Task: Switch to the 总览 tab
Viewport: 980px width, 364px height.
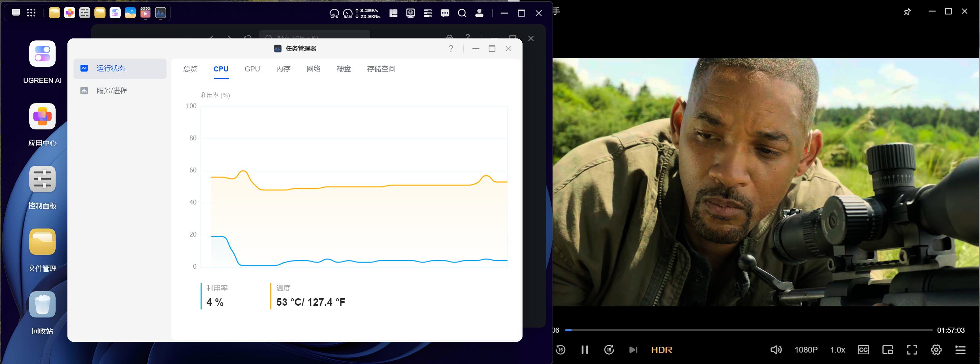Action: (x=190, y=69)
